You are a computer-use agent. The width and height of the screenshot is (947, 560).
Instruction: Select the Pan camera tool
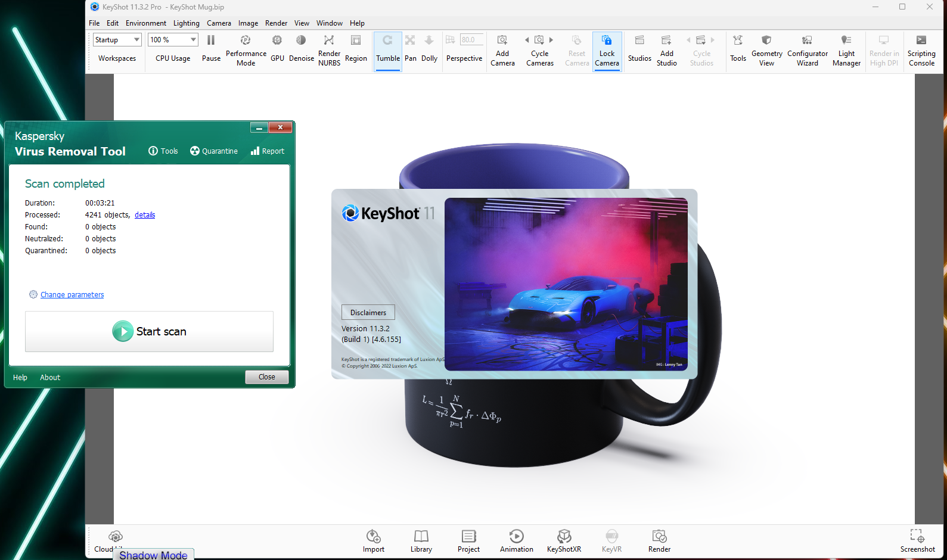pyautogui.click(x=411, y=48)
